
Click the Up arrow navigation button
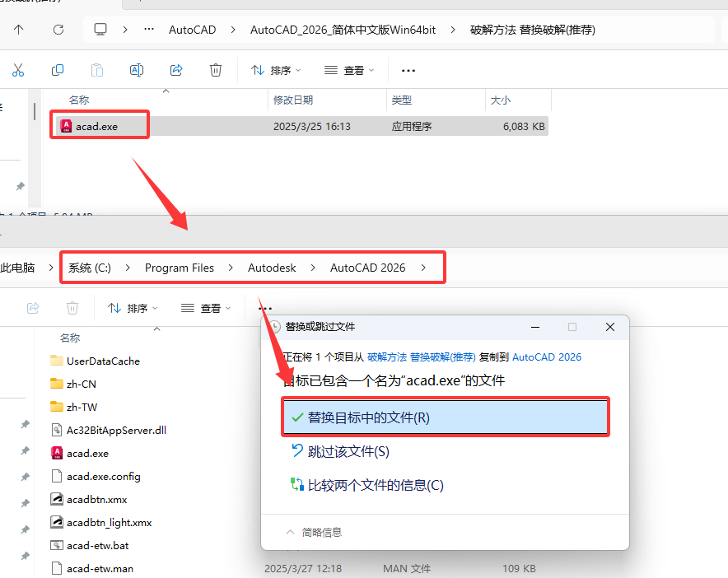click(x=19, y=30)
